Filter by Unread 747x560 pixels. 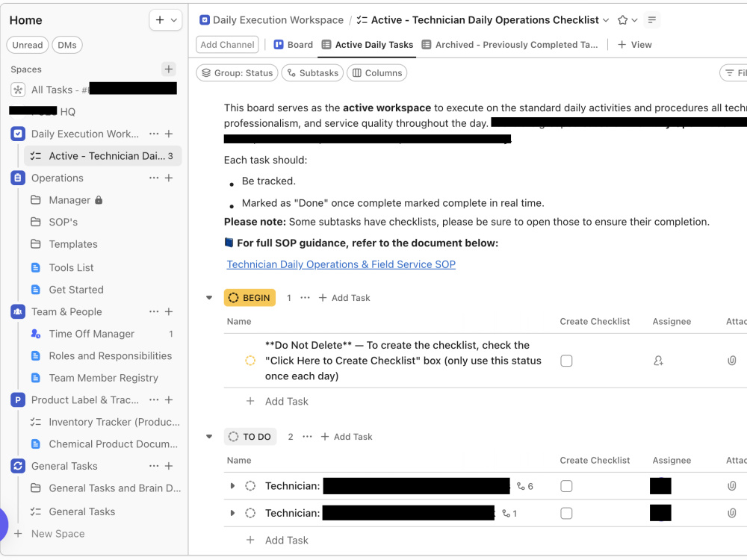tap(28, 45)
